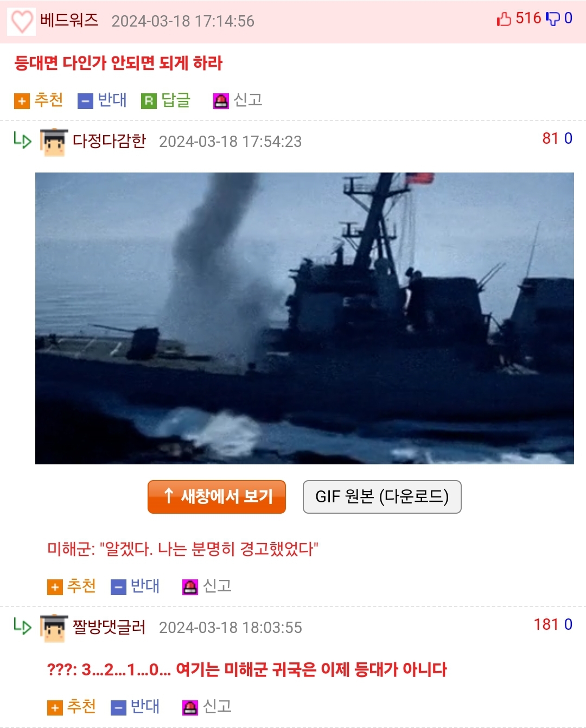Click the 짤방댓글러 username
The height and width of the screenshot is (728, 586).
point(109,627)
